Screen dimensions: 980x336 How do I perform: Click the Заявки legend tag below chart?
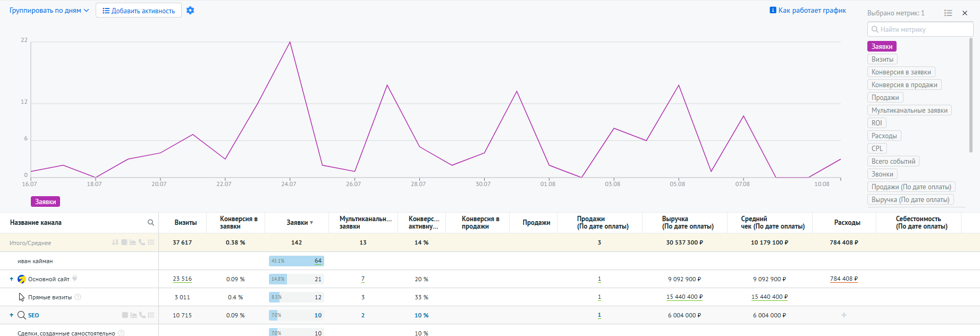(x=45, y=202)
